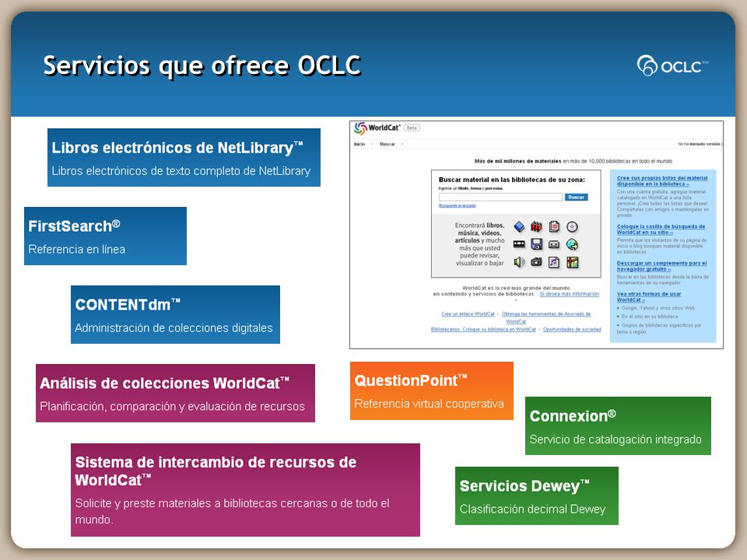Click the colorful map grid icon
The image size is (747, 560).
572,262
